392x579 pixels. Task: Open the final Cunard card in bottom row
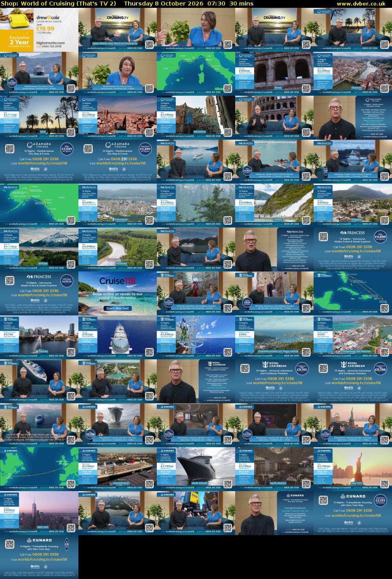pyautogui.click(x=39, y=557)
